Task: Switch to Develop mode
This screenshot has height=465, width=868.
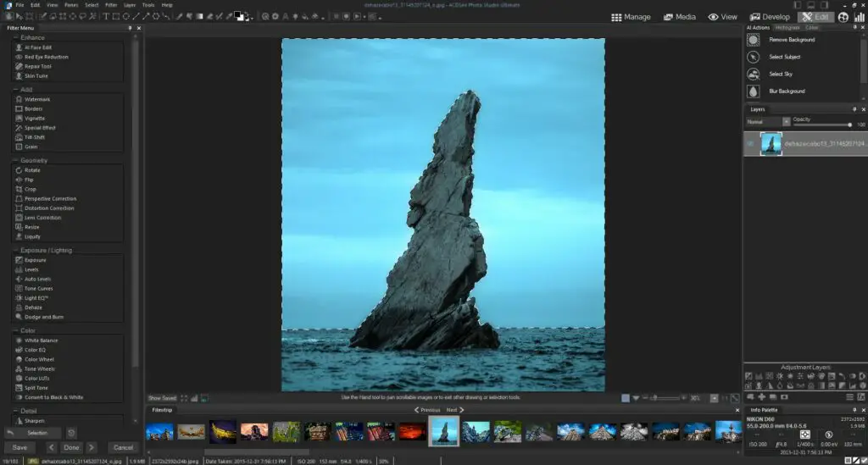Action: [x=767, y=16]
